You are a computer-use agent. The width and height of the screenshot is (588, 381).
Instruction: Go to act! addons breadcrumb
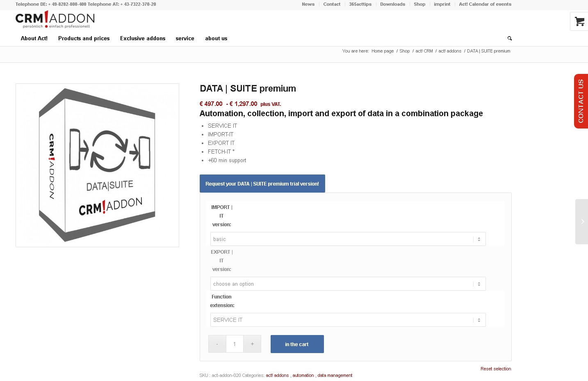(x=450, y=51)
